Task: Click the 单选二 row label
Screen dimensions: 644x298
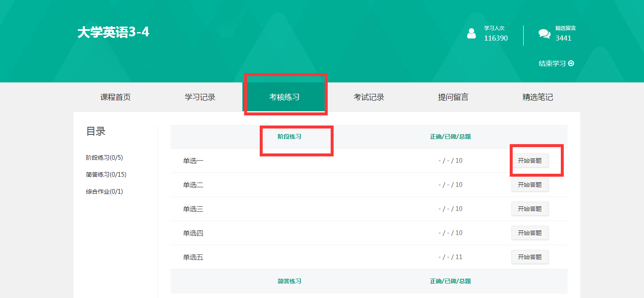Action: 193,185
